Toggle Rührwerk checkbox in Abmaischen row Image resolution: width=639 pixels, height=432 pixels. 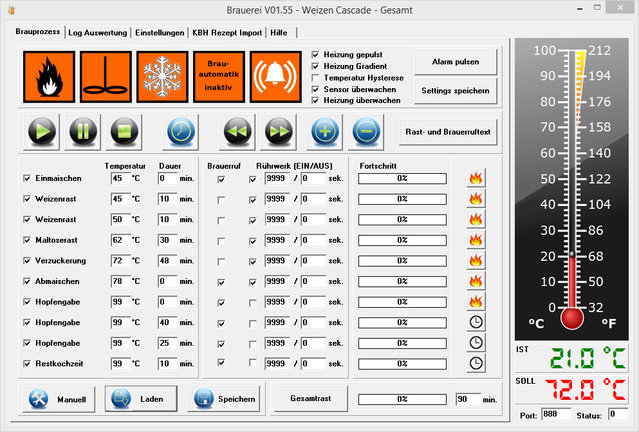click(x=253, y=282)
